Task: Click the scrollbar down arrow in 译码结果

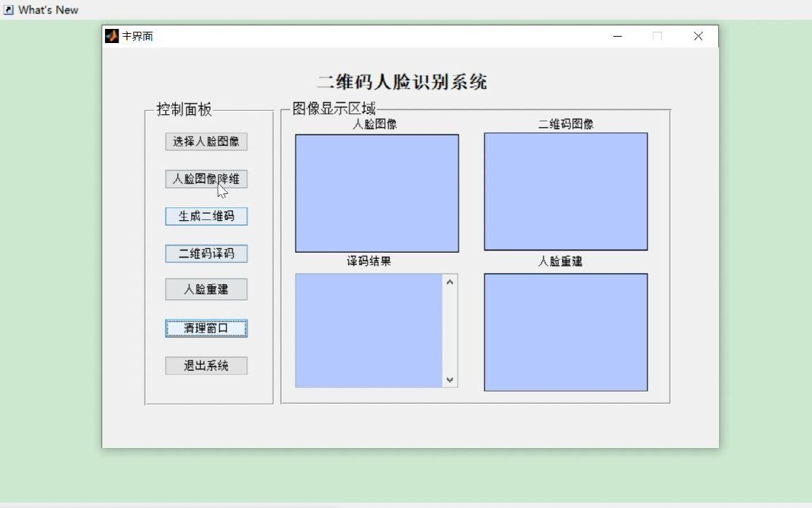Action: coord(449,380)
